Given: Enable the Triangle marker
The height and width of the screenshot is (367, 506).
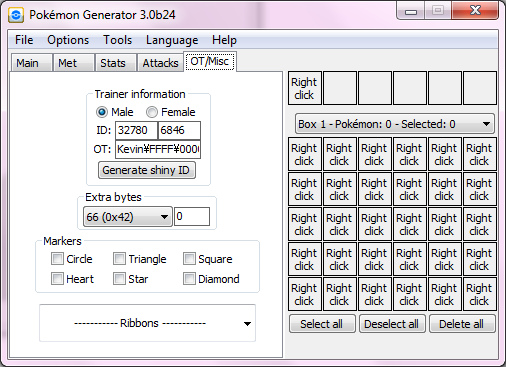Looking at the screenshot, I should tap(119, 259).
